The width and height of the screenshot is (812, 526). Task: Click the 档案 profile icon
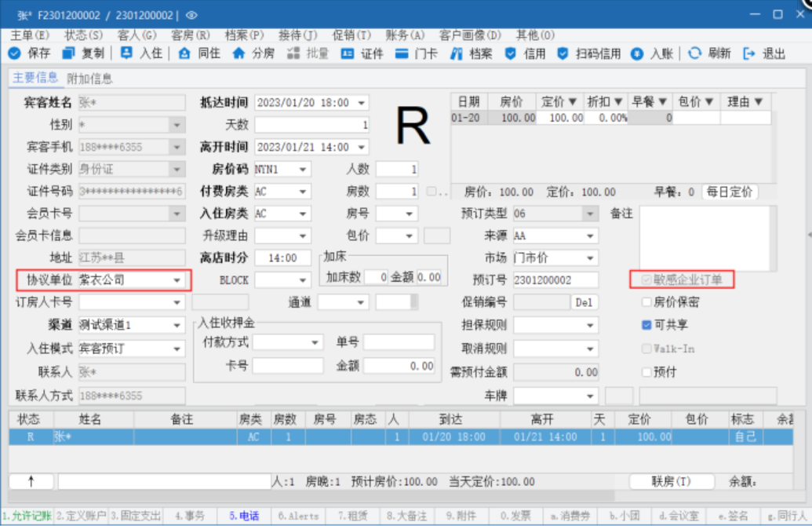pos(457,53)
